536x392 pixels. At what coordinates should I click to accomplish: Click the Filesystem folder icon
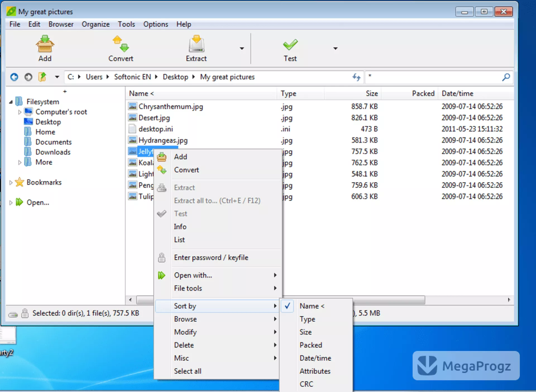(x=19, y=101)
